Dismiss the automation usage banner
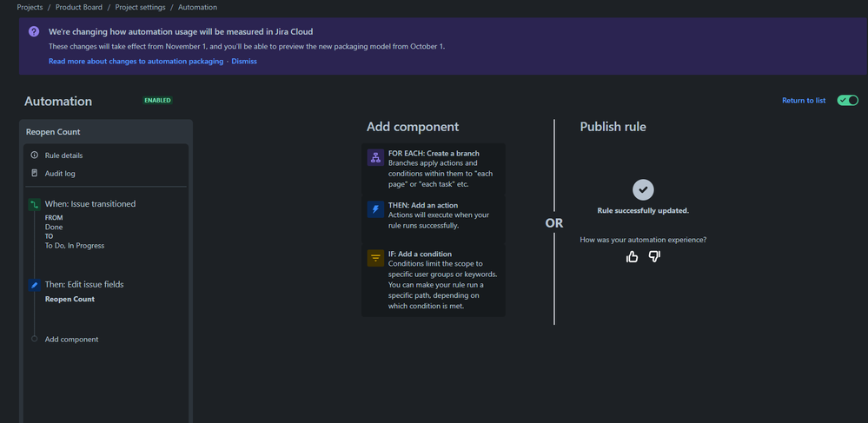 tap(244, 62)
